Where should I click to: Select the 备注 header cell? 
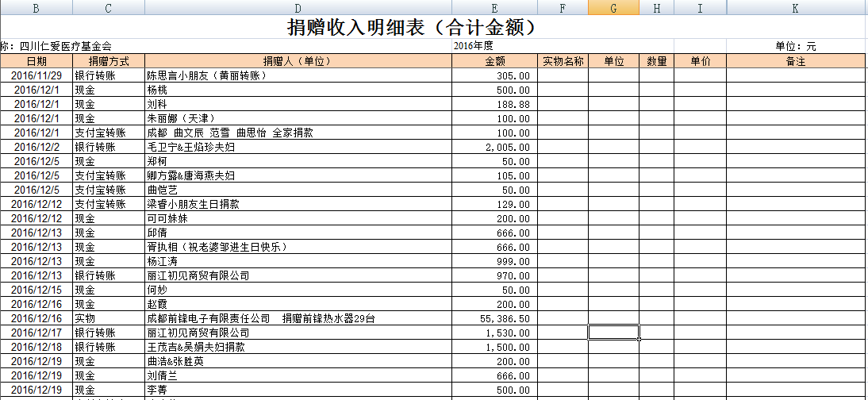796,61
